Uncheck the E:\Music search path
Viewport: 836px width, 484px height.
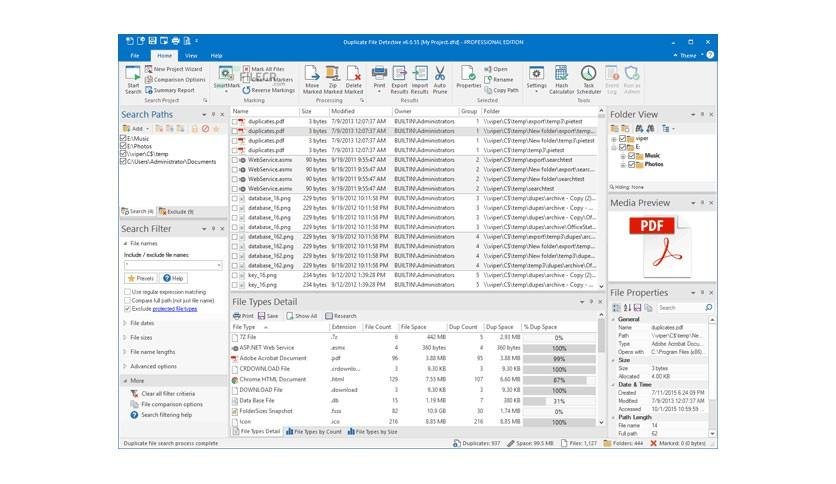pyautogui.click(x=124, y=139)
